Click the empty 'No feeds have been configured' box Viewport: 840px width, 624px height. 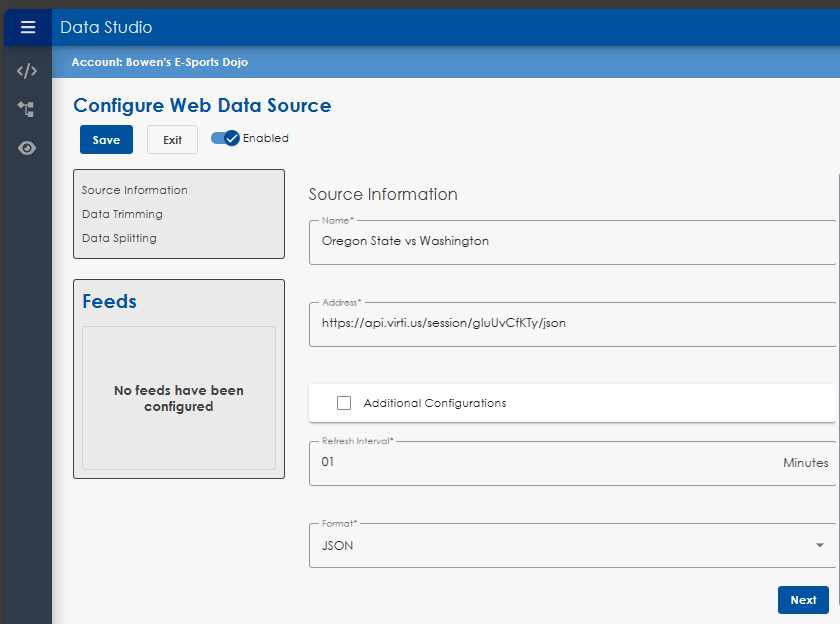(x=179, y=398)
